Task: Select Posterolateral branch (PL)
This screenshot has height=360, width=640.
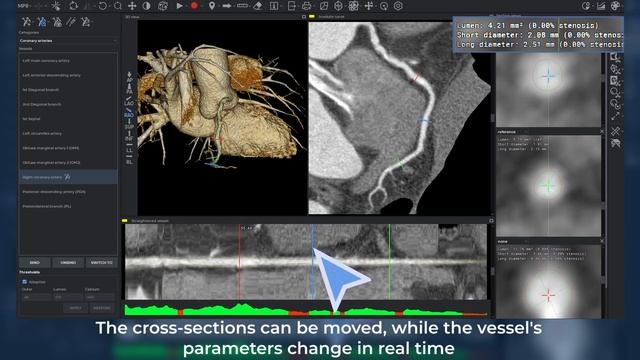Action: 68,206
